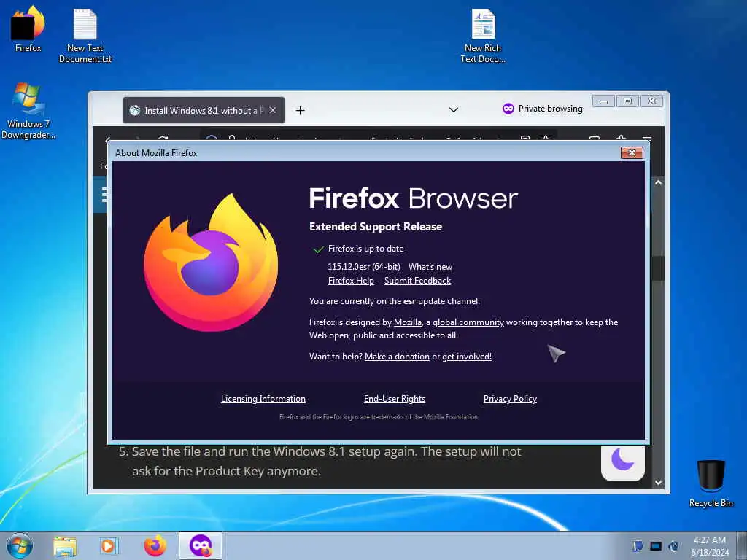Open the Privacy Policy link
The image size is (747, 560).
510,399
